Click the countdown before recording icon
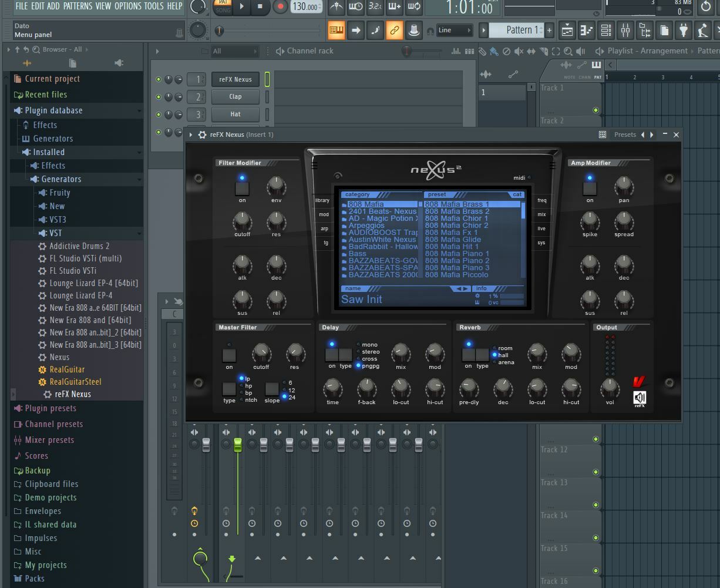720x588 pixels. [375, 6]
